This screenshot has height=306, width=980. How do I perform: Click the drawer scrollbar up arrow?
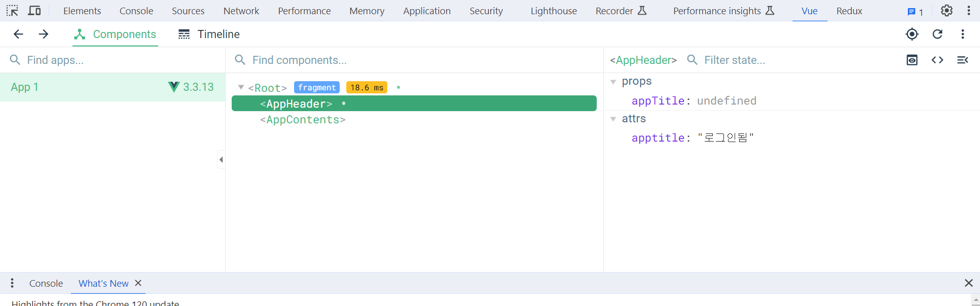point(975,301)
